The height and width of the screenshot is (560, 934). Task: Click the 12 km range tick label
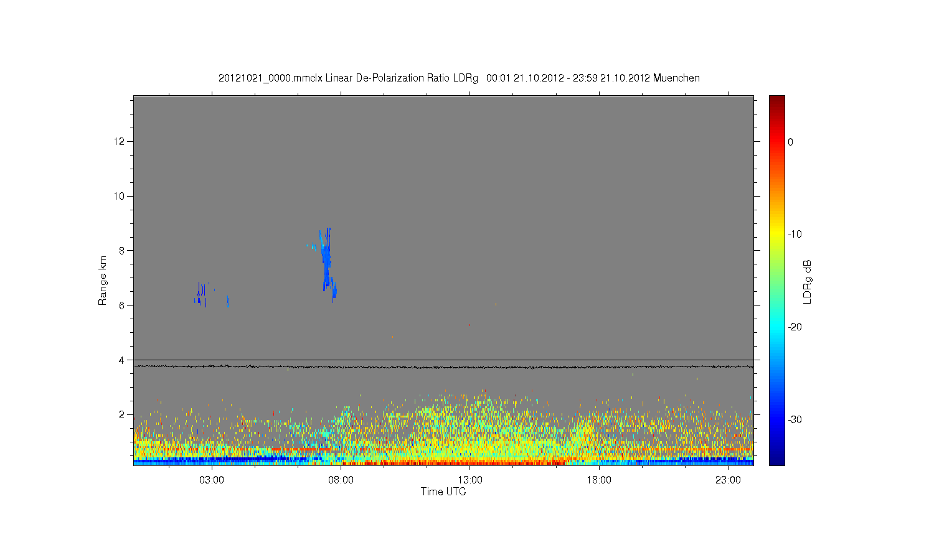click(x=120, y=142)
